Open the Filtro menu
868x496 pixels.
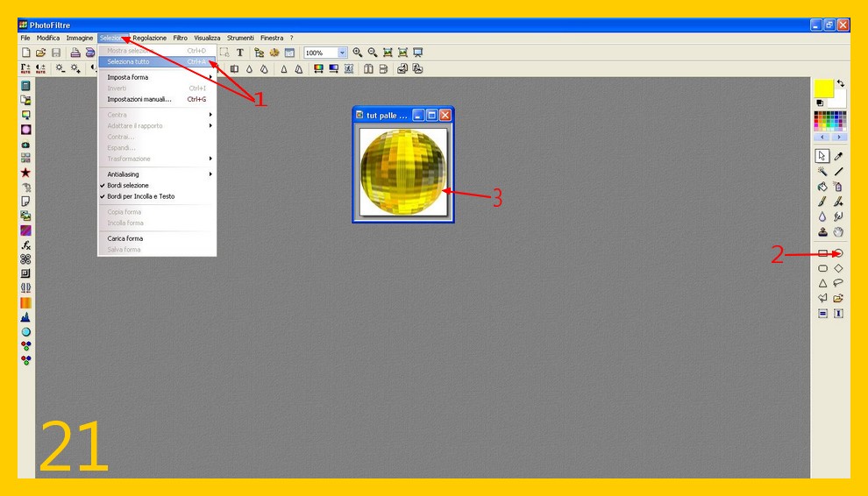[180, 39]
